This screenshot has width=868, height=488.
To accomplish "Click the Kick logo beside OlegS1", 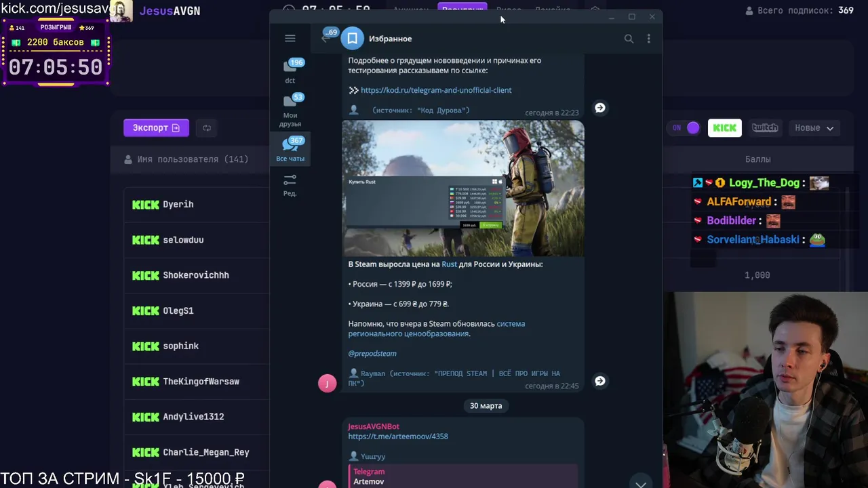I will (x=146, y=310).
